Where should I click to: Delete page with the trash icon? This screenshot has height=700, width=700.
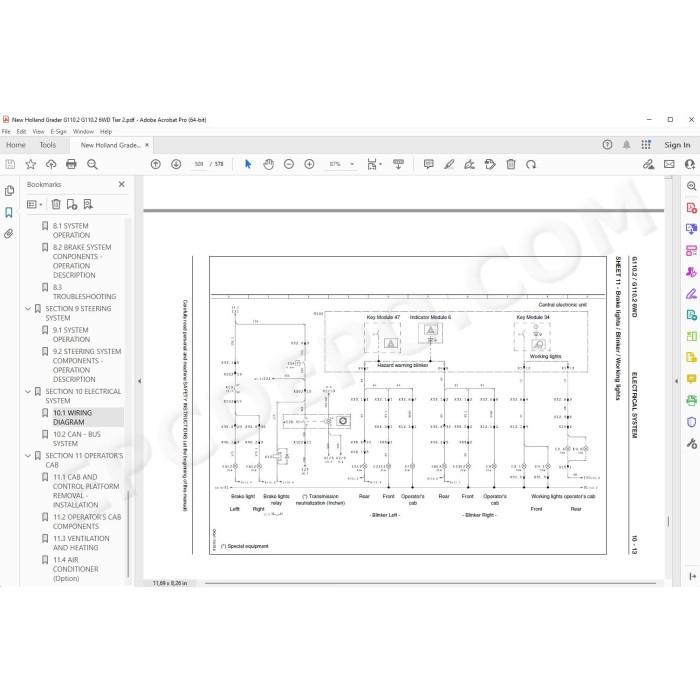(x=511, y=164)
